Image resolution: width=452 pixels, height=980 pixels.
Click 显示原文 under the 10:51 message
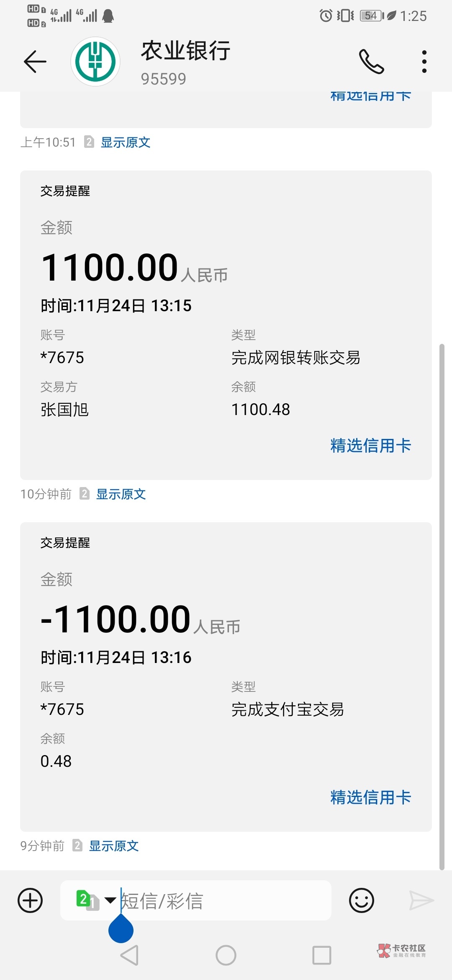126,142
